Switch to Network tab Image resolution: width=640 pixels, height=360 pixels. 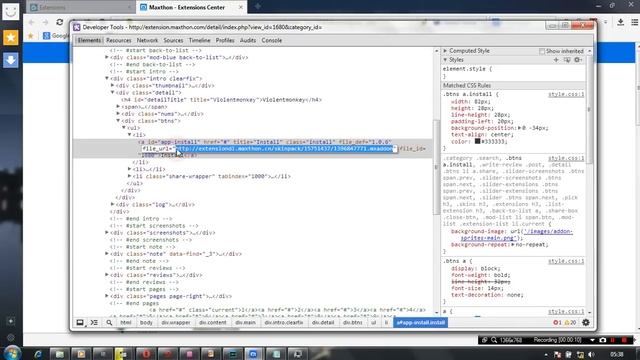(147, 40)
